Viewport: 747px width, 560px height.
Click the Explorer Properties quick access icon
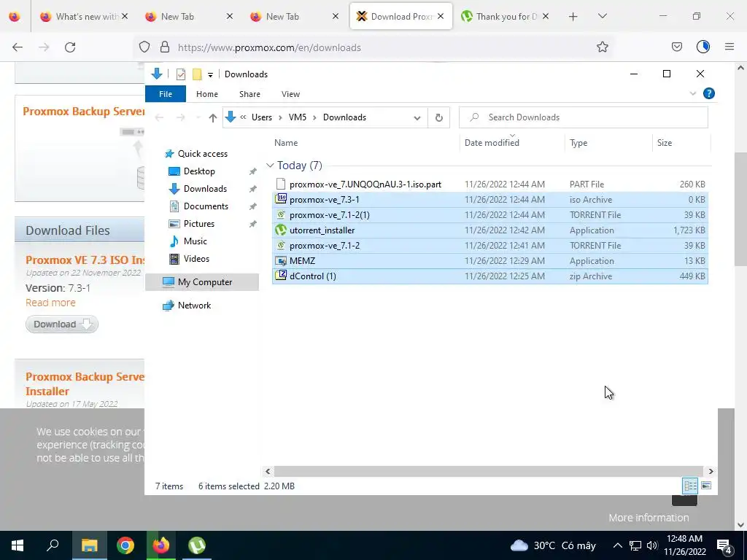coord(181,74)
